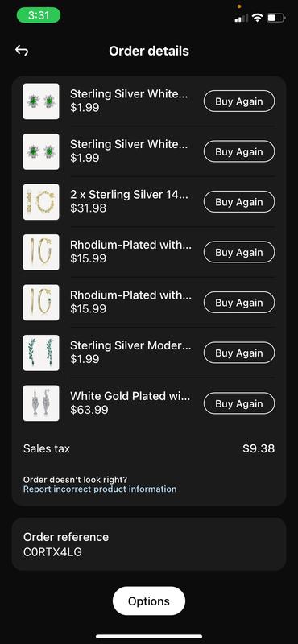Viewport: 298px width, 644px height.
Task: Buy Again the second Sterling Silver White item
Action: pos(239,151)
